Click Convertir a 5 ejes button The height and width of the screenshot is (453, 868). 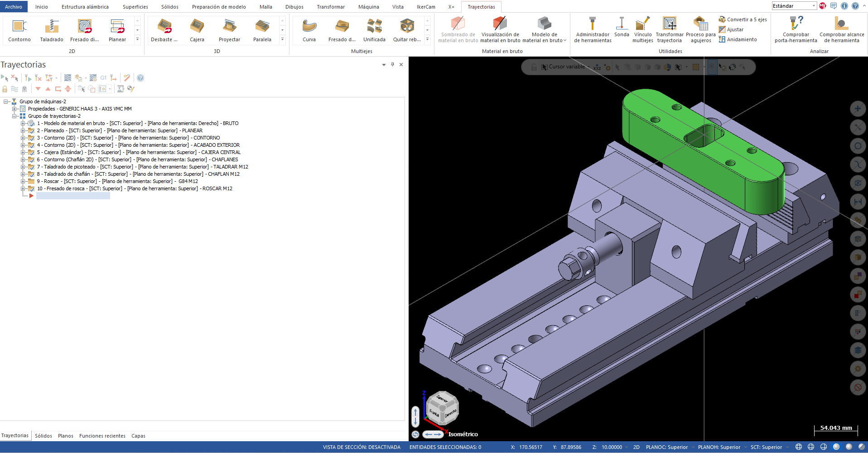pyautogui.click(x=743, y=19)
